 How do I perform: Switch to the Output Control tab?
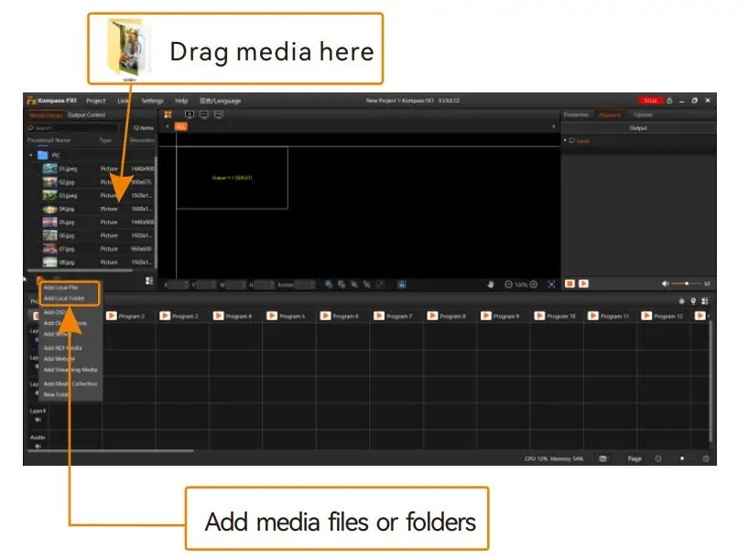[86, 115]
